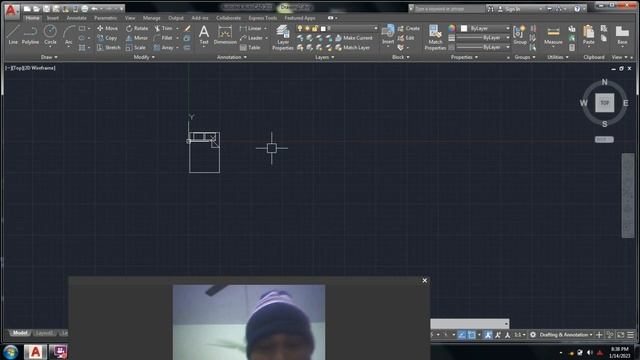Click Match Layer button

(352, 48)
